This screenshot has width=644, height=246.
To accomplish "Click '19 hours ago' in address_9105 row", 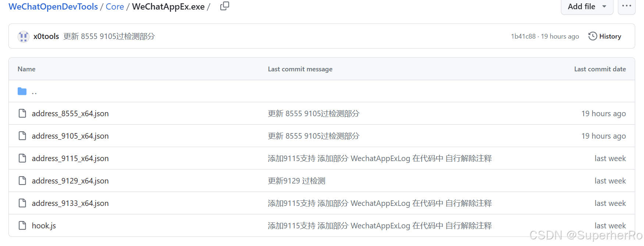I will tap(604, 136).
